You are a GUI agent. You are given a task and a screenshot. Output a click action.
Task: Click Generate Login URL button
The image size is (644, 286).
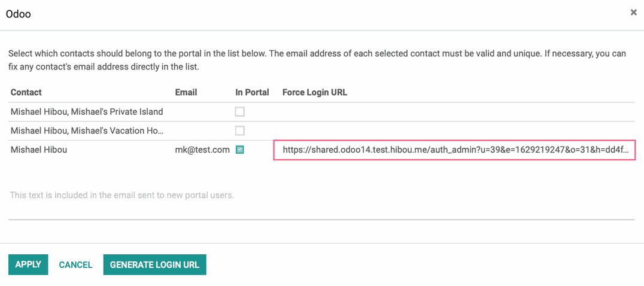pyautogui.click(x=154, y=264)
